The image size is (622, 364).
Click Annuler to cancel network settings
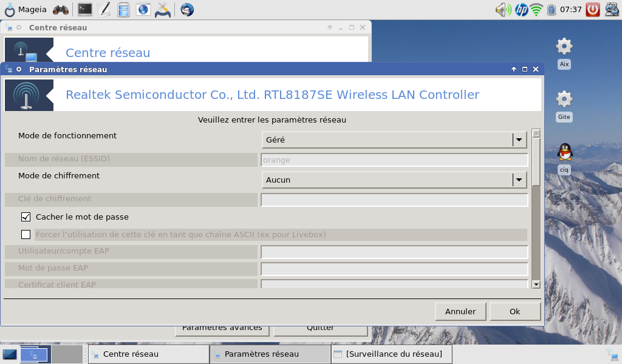click(460, 311)
